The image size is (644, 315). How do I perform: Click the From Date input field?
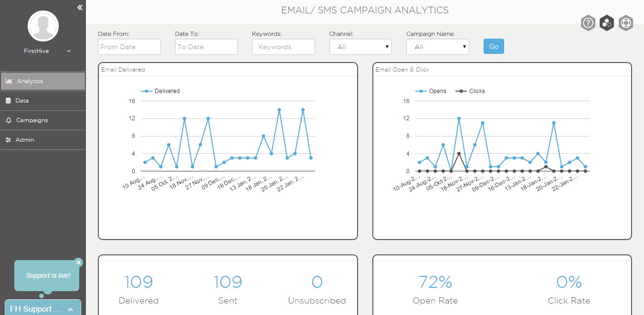(x=129, y=47)
